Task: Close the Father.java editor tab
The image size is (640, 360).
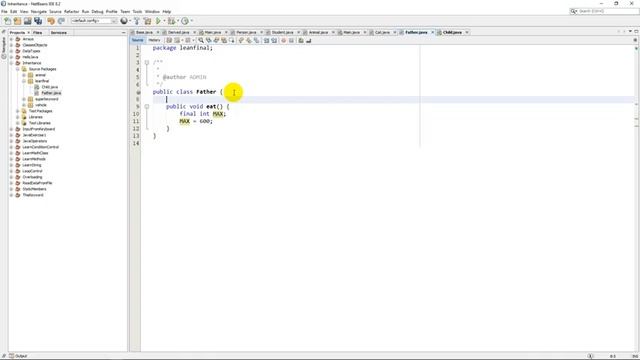Action: point(432,32)
